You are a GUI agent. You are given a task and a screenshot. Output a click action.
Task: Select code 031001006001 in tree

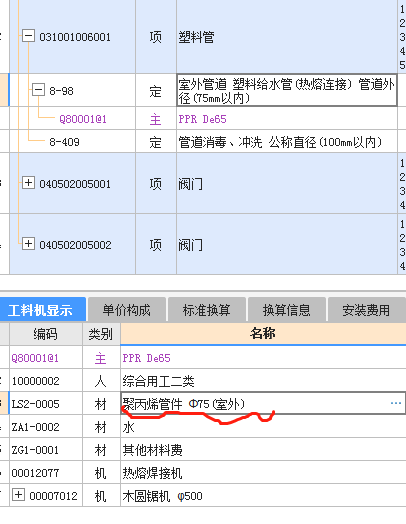(x=75, y=37)
